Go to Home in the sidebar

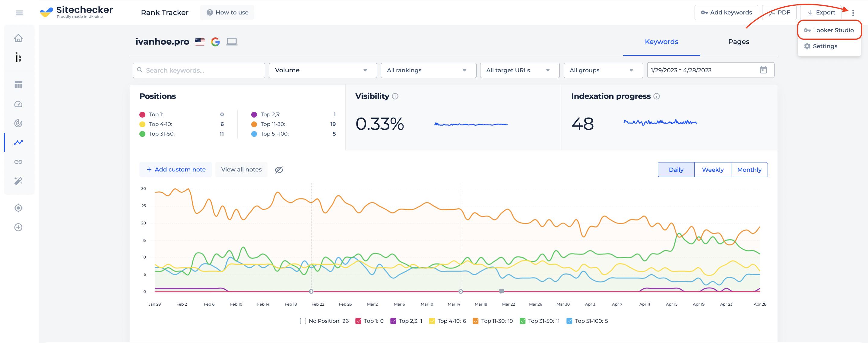(18, 38)
